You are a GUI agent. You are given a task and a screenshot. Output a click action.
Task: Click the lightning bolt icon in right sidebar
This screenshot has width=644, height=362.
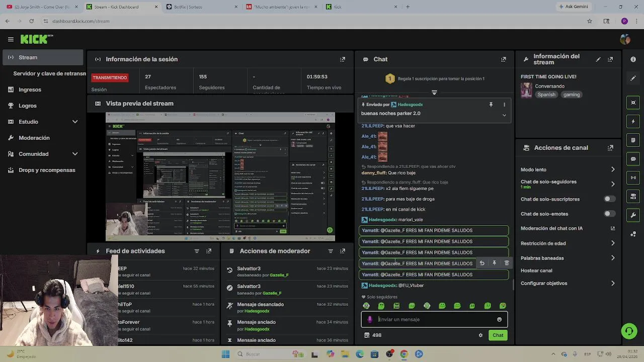click(633, 122)
